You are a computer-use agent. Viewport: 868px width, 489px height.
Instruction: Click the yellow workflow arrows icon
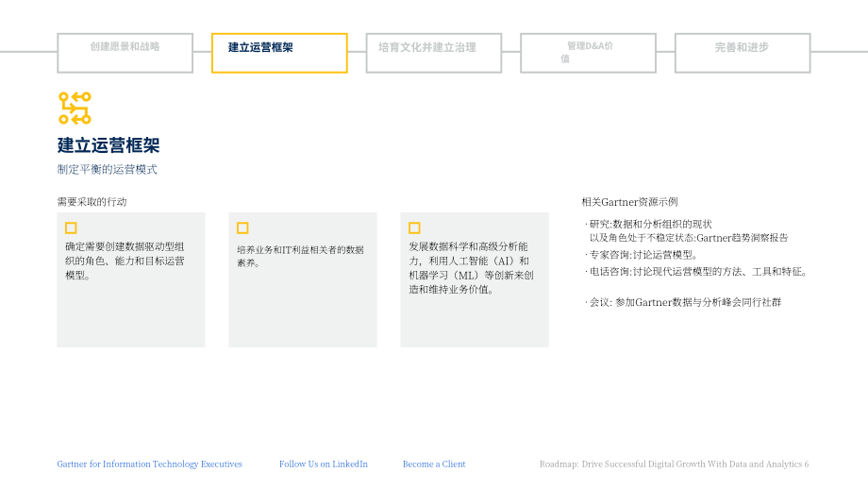pyautogui.click(x=75, y=108)
